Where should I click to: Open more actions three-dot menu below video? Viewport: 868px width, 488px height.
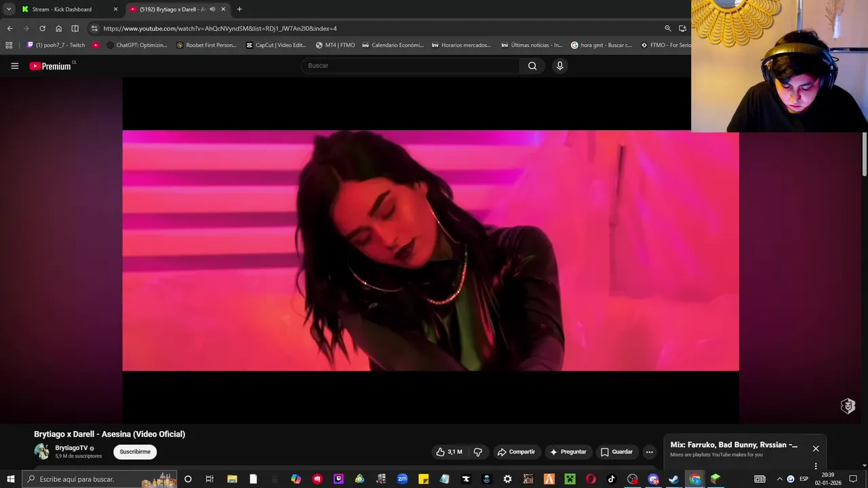pos(649,452)
